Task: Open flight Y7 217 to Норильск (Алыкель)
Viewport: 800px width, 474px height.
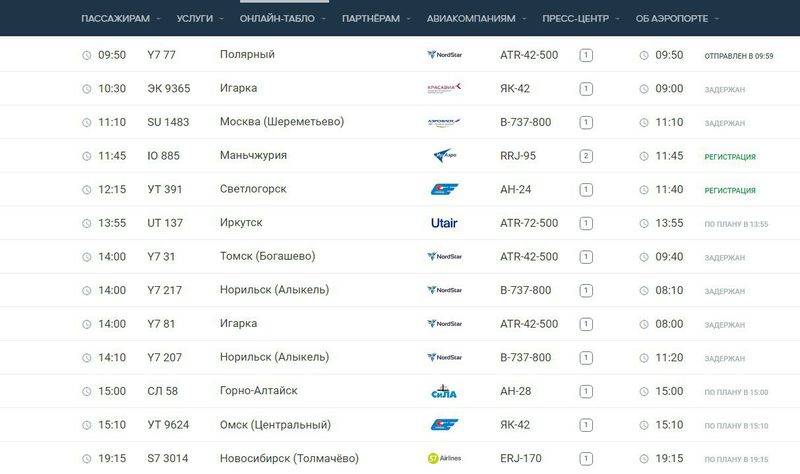Action: pos(400,290)
